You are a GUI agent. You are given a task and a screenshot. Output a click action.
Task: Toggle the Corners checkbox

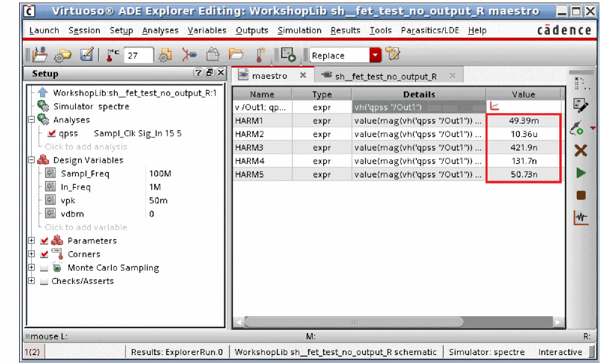pos(44,254)
